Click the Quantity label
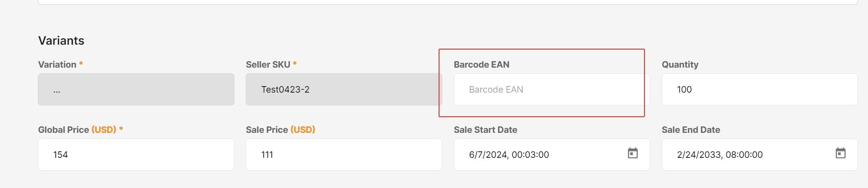Viewport: 868px width, 188px height. point(680,64)
